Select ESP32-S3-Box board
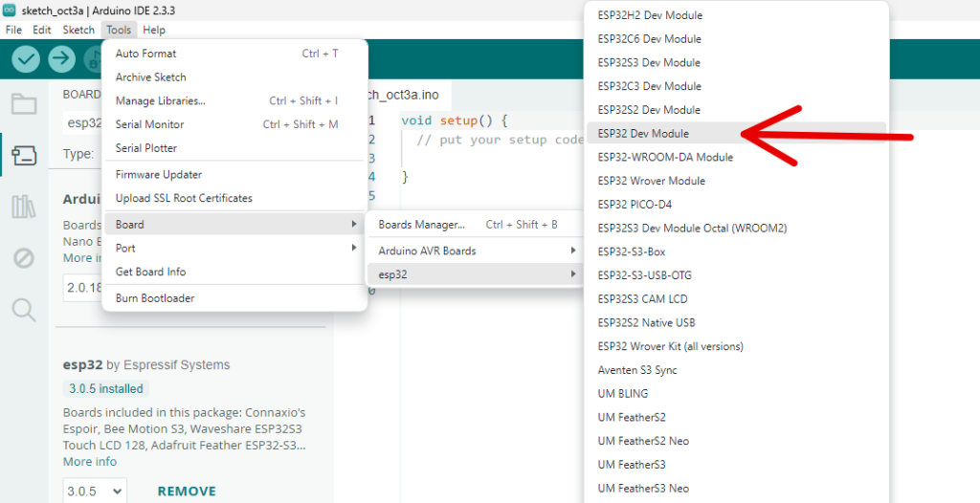This screenshot has height=503, width=980. coord(736,251)
